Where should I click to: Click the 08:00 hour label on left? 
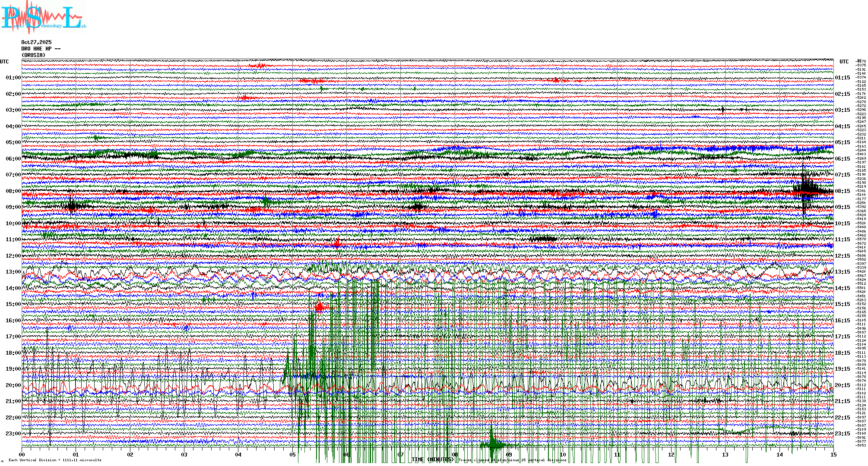click(x=13, y=191)
